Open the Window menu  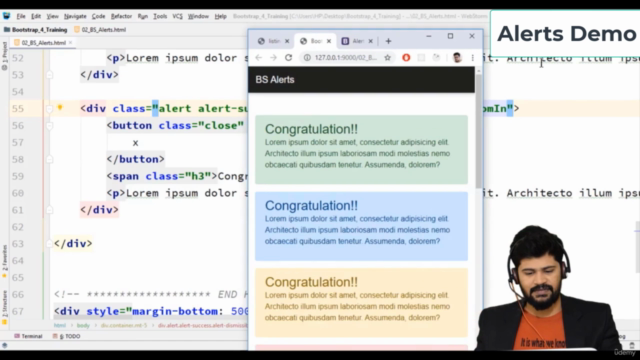[x=198, y=16]
